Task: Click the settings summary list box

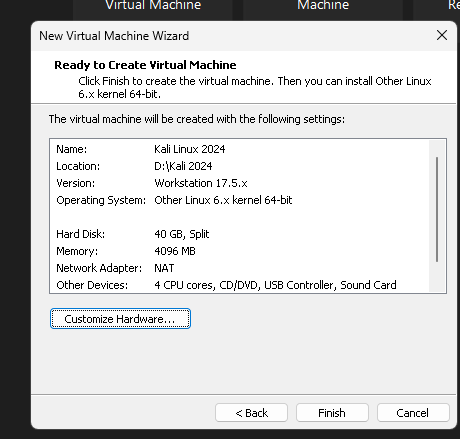Action: coord(248,216)
